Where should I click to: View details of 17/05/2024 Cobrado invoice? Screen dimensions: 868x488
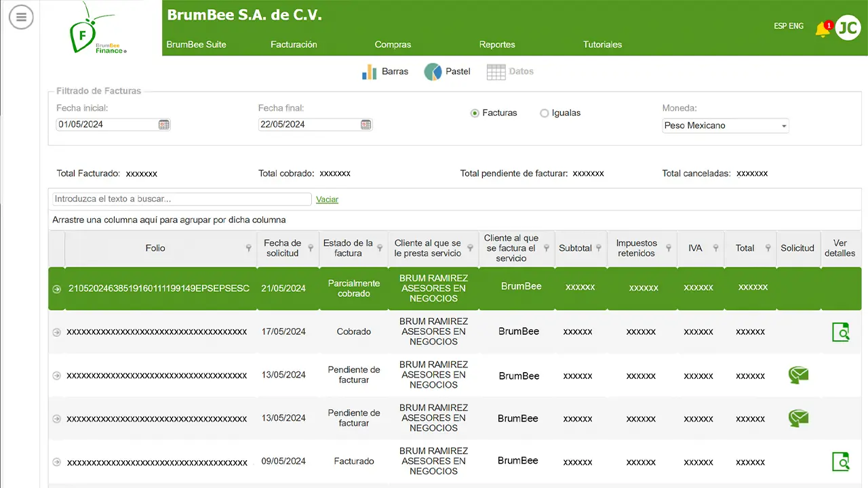point(840,332)
